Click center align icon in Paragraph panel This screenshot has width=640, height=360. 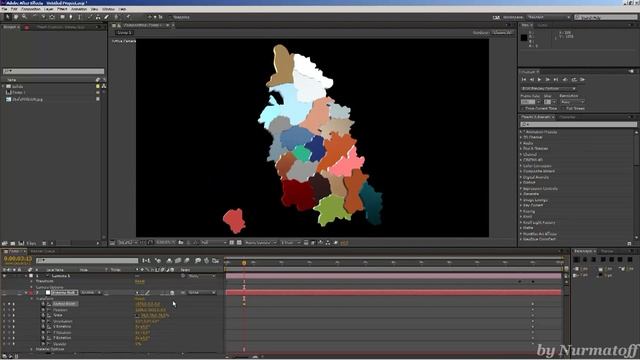point(585,260)
